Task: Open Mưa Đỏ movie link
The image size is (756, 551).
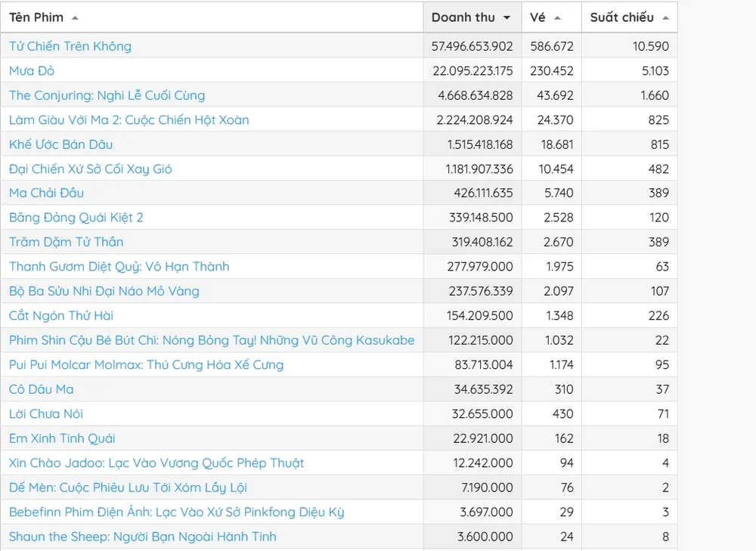Action: click(32, 71)
